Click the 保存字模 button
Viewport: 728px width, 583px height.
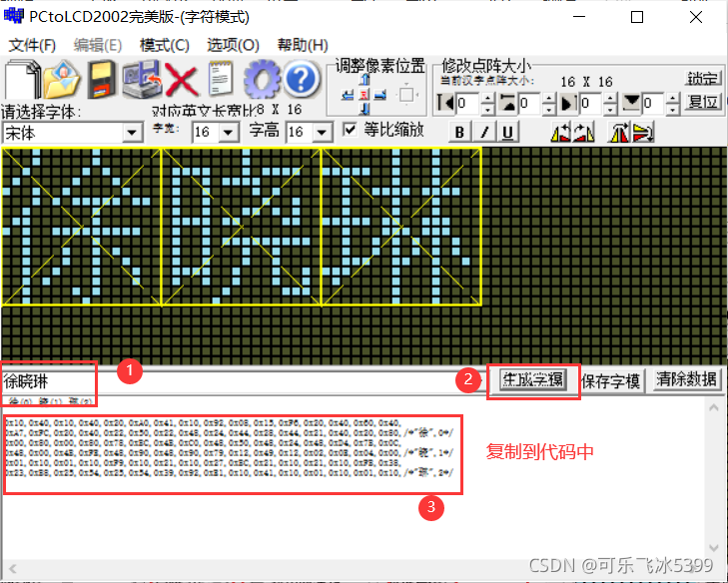pyautogui.click(x=610, y=380)
